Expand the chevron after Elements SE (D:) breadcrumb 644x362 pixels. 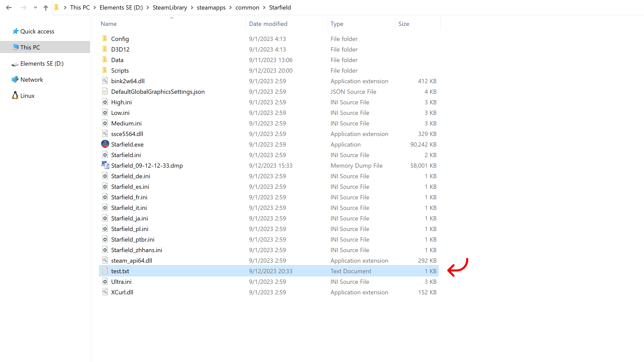[148, 8]
